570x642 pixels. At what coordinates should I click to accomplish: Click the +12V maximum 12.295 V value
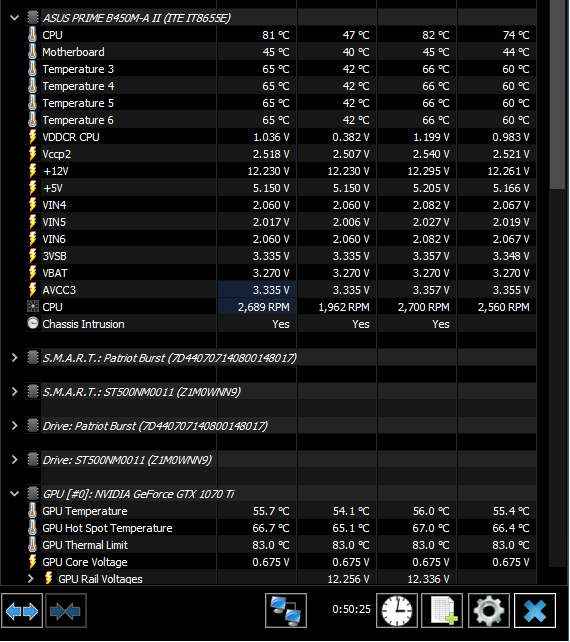pyautogui.click(x=428, y=171)
